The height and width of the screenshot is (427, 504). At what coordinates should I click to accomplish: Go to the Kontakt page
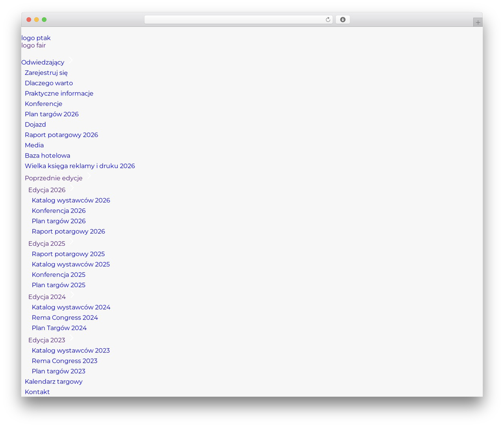pos(37,392)
